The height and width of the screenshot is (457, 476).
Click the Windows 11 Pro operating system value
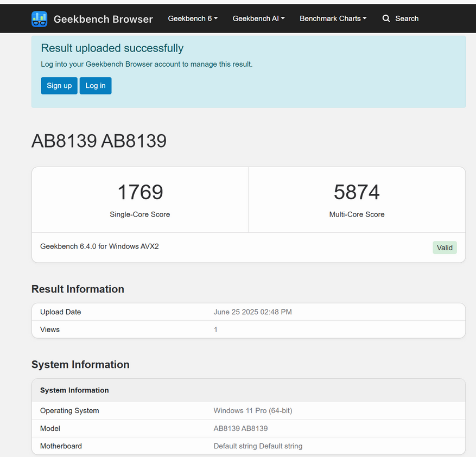(252, 411)
